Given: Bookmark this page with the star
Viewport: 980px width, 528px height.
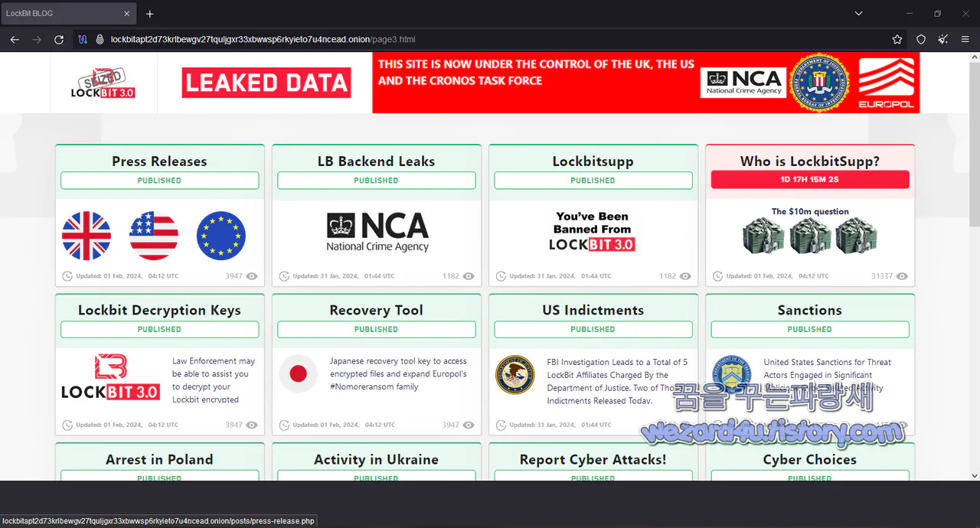Looking at the screenshot, I should [897, 39].
